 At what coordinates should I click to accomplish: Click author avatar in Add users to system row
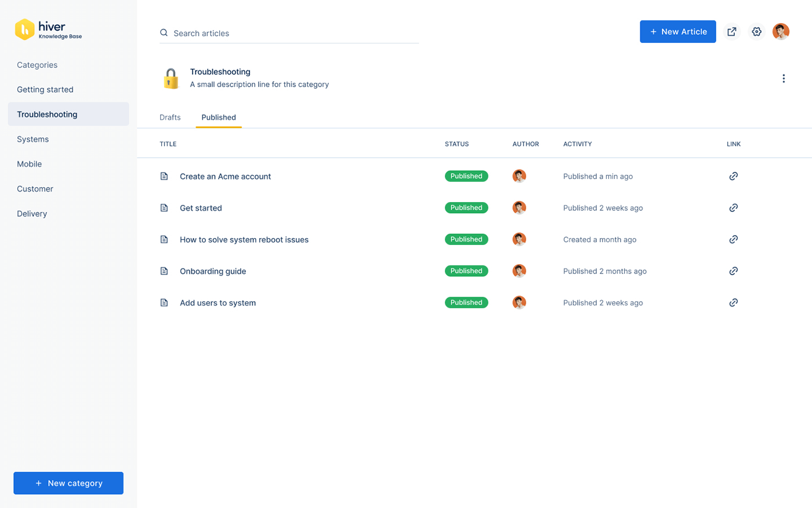click(519, 302)
